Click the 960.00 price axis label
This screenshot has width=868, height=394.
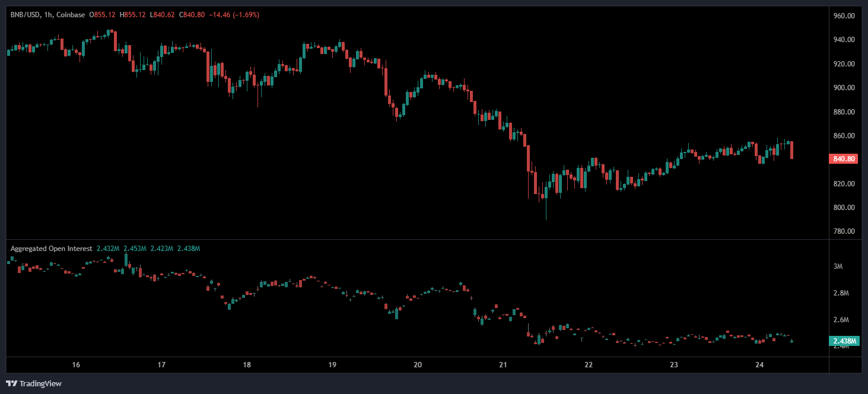tap(844, 16)
